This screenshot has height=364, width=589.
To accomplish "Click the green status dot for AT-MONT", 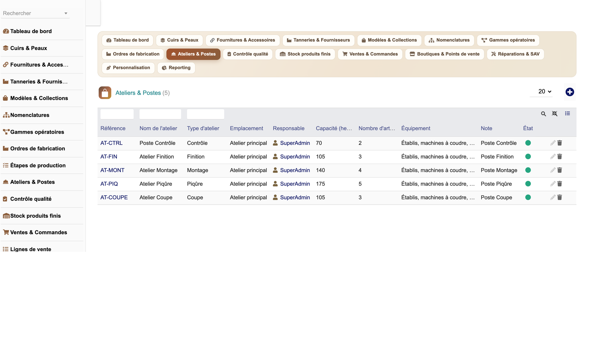I will pos(528,170).
